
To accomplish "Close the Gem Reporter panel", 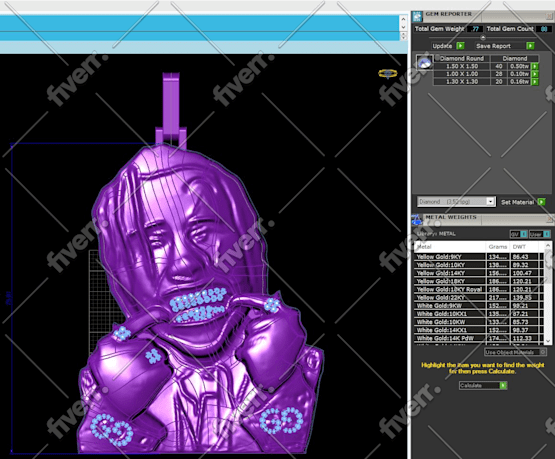I will click(549, 16).
